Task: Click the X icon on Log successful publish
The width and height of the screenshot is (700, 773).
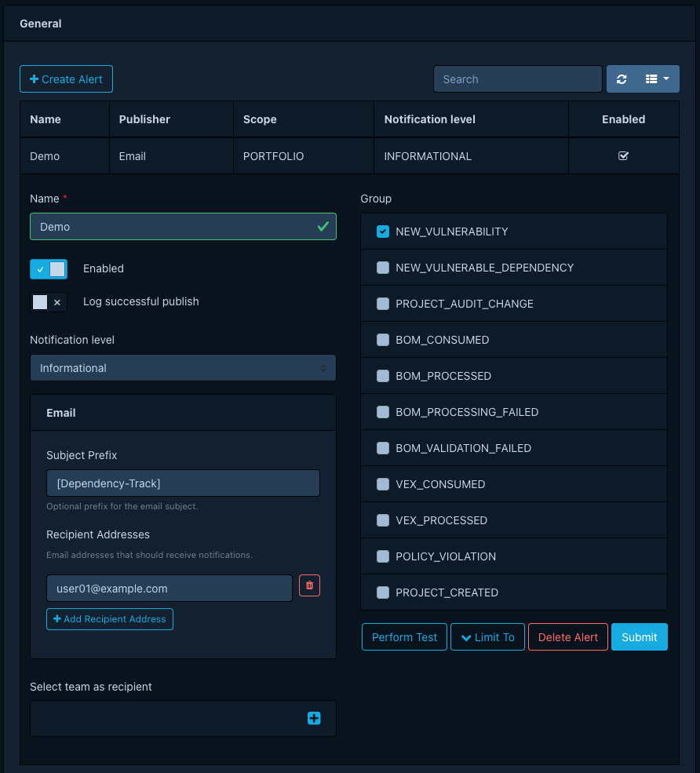Action: click(56, 302)
